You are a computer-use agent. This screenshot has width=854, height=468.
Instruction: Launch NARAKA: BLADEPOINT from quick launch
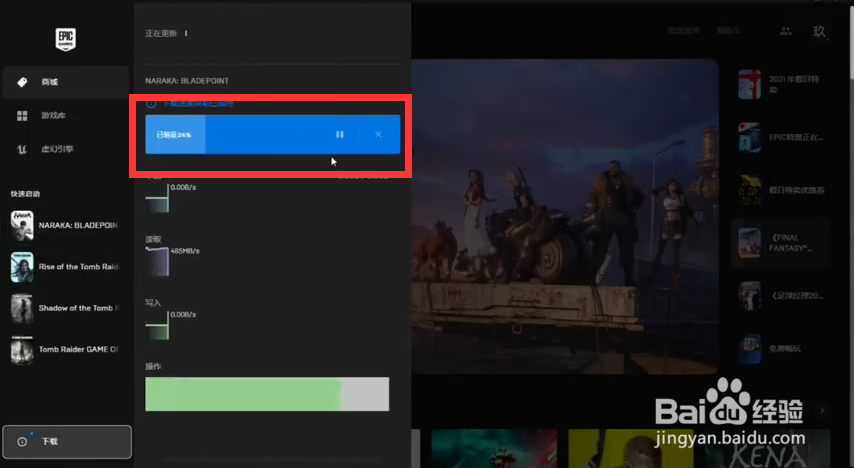point(65,226)
